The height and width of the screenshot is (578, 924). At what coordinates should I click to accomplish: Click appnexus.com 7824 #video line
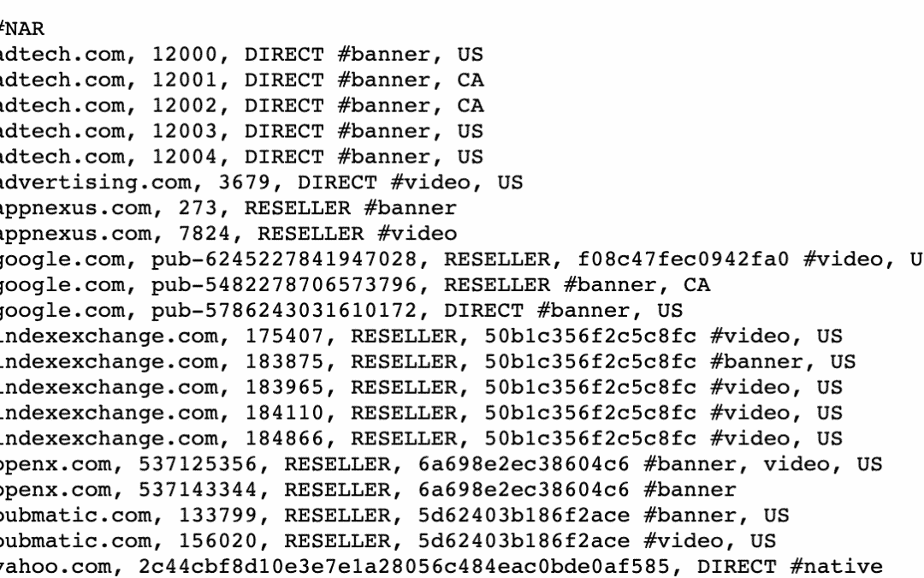pos(228,234)
